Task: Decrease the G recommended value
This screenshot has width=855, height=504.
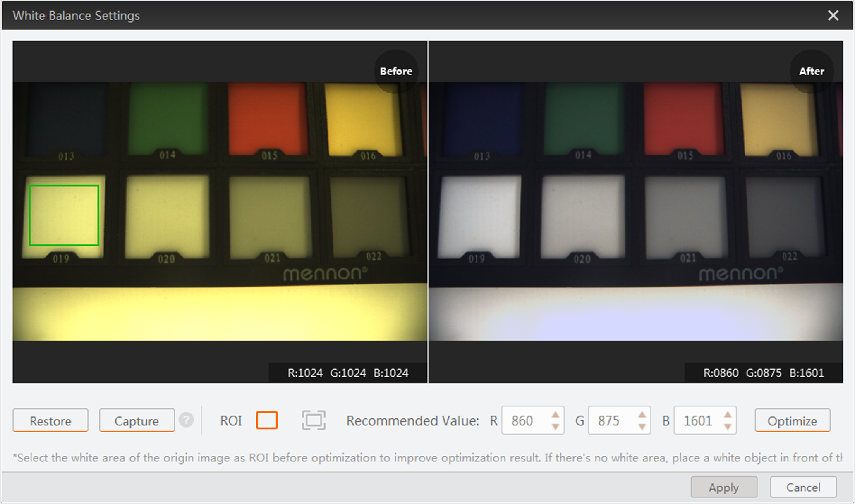Action: coord(642,427)
